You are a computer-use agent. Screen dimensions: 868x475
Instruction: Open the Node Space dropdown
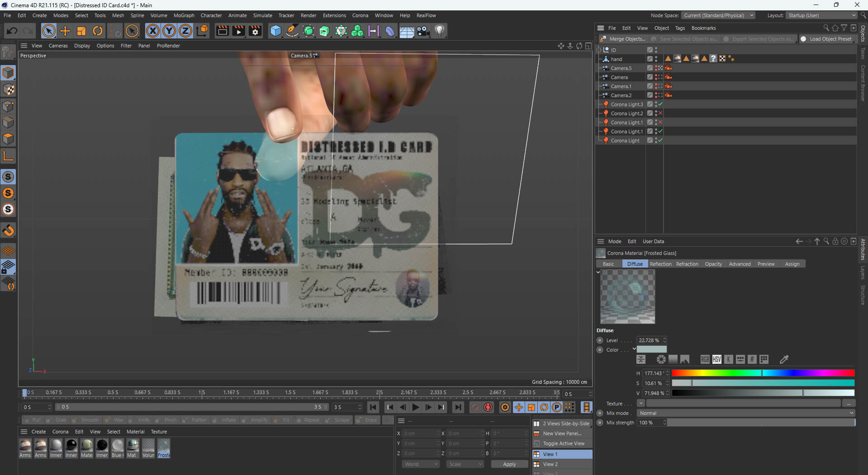click(718, 15)
